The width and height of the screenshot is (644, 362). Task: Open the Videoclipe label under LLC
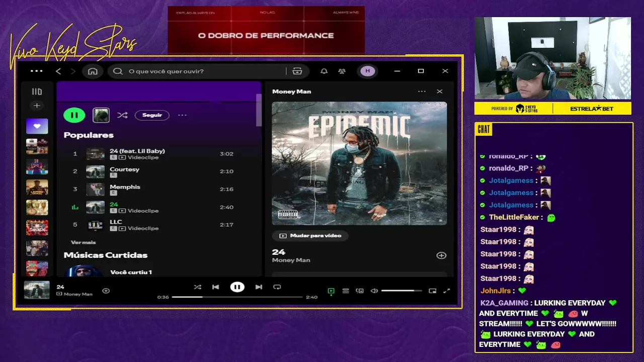143,228
